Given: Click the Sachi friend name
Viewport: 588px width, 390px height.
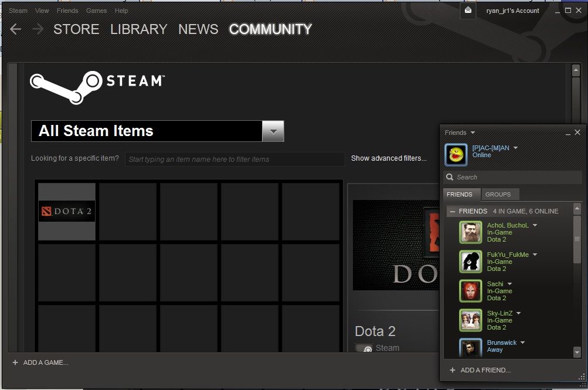Looking at the screenshot, I should click(495, 284).
